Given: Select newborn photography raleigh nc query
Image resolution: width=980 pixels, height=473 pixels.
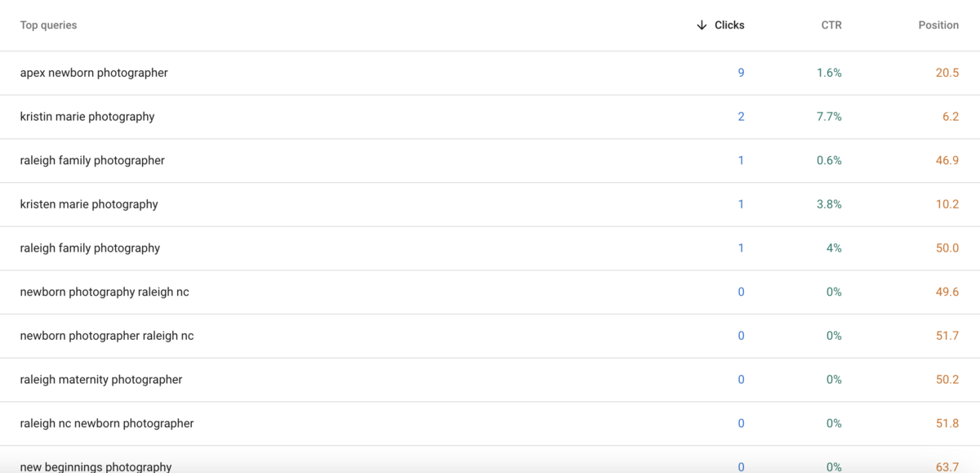Looking at the screenshot, I should point(105,292).
